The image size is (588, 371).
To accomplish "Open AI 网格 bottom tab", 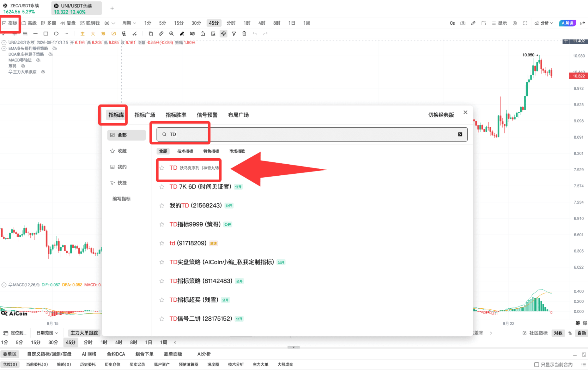I will 89,354.
